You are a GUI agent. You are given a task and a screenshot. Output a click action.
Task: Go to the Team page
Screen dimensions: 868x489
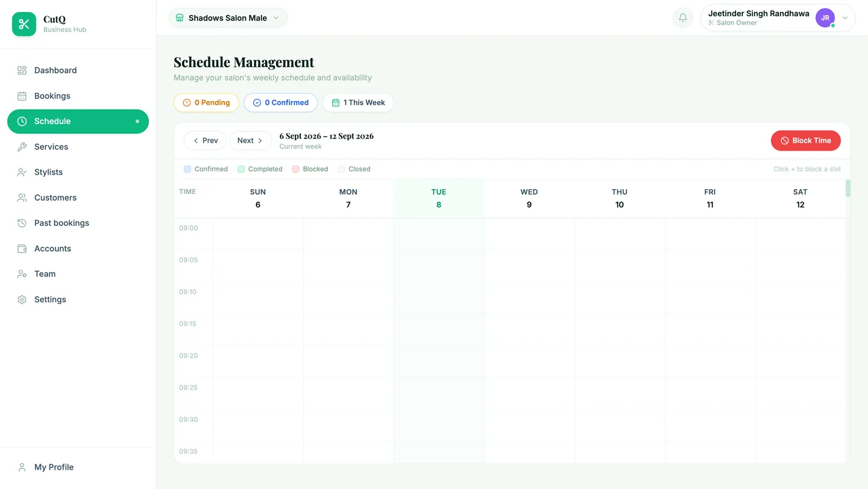(78, 274)
